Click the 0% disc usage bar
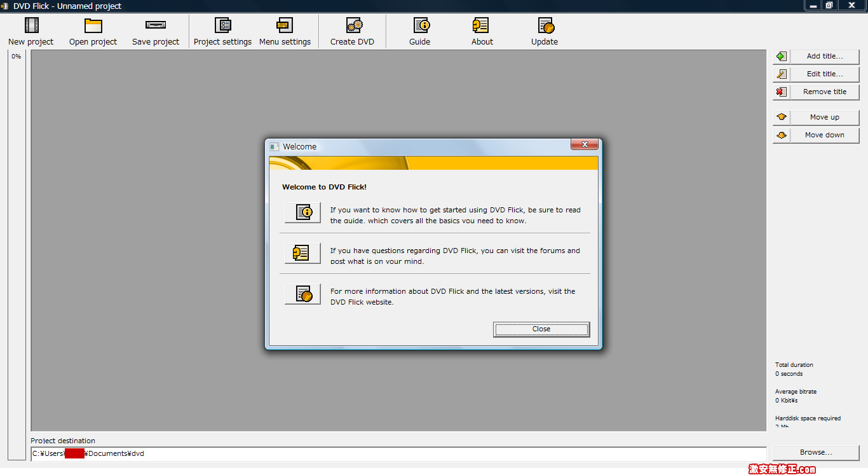The image size is (868, 475). coord(17,255)
